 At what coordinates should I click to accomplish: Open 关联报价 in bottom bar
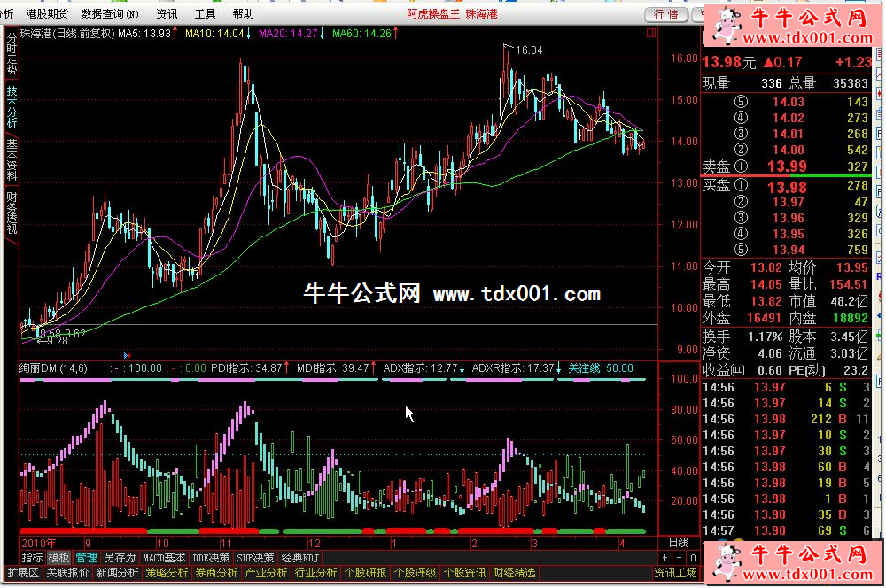point(67,573)
